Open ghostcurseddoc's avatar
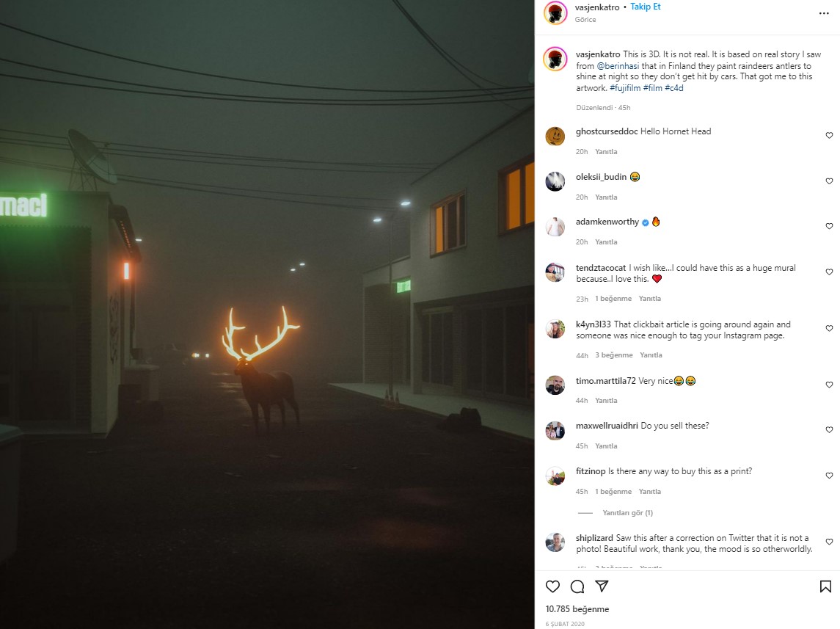This screenshot has height=629, width=840. (555, 136)
